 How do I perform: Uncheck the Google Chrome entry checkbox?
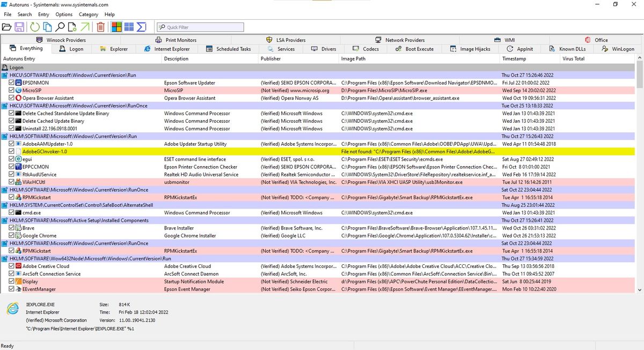(12, 236)
